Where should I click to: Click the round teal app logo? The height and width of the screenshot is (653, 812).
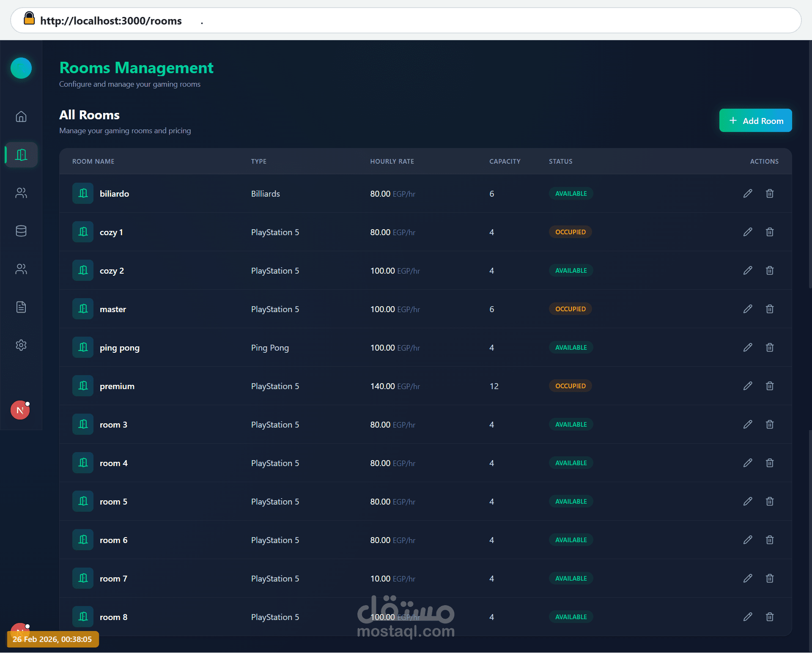tap(21, 68)
